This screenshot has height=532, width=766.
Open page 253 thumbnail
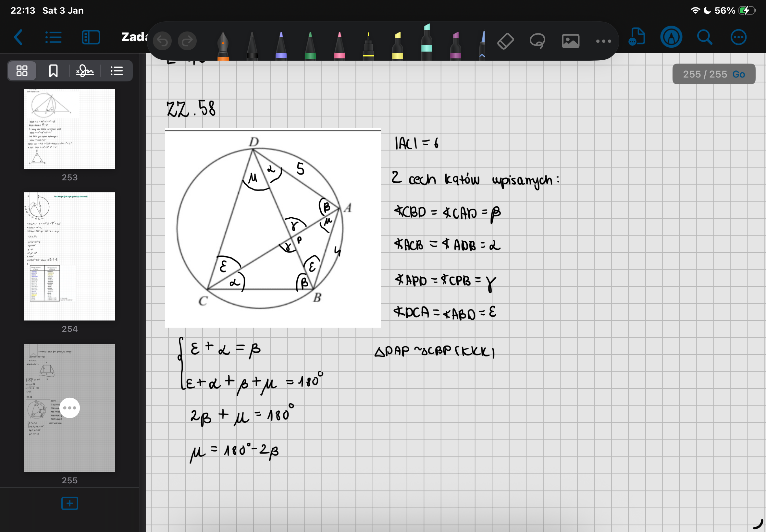(x=70, y=129)
